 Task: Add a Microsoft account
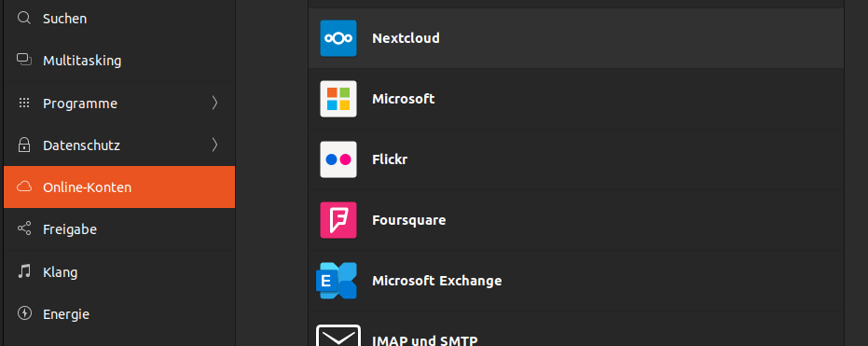[576, 99]
